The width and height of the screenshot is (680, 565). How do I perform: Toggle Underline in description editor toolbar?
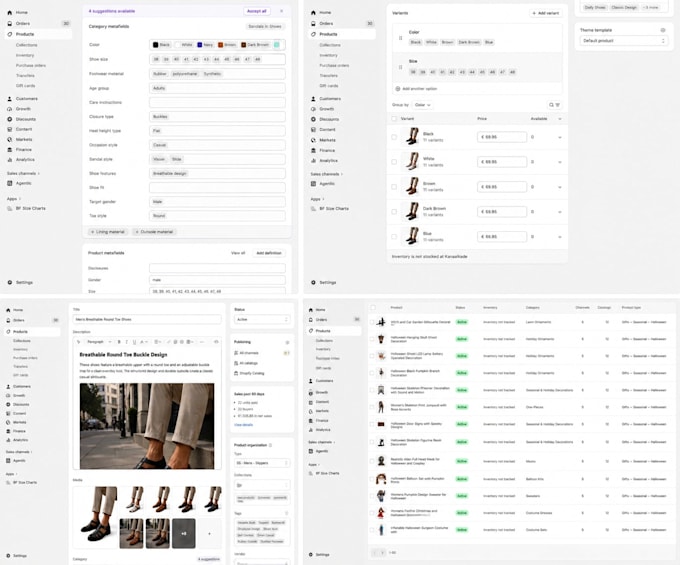coord(134,342)
